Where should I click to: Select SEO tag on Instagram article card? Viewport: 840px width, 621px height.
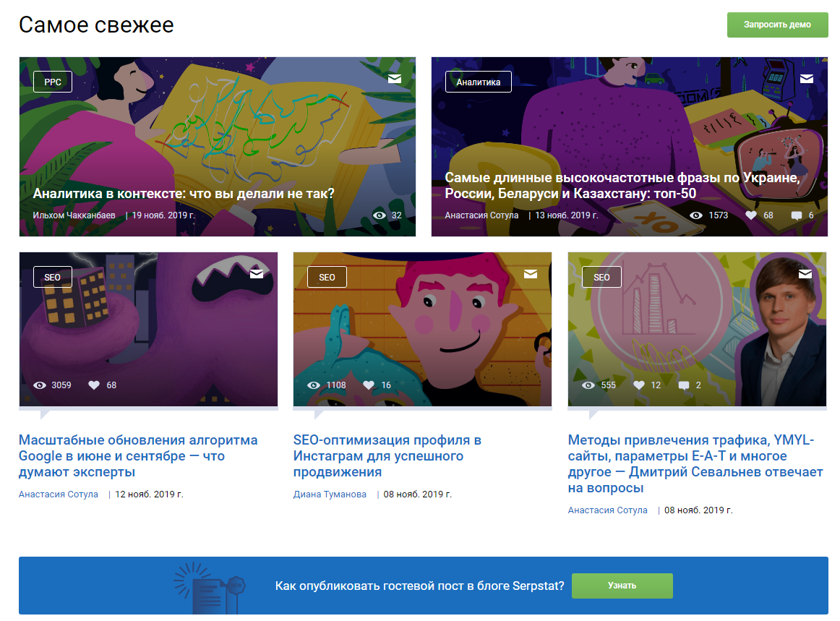327,277
